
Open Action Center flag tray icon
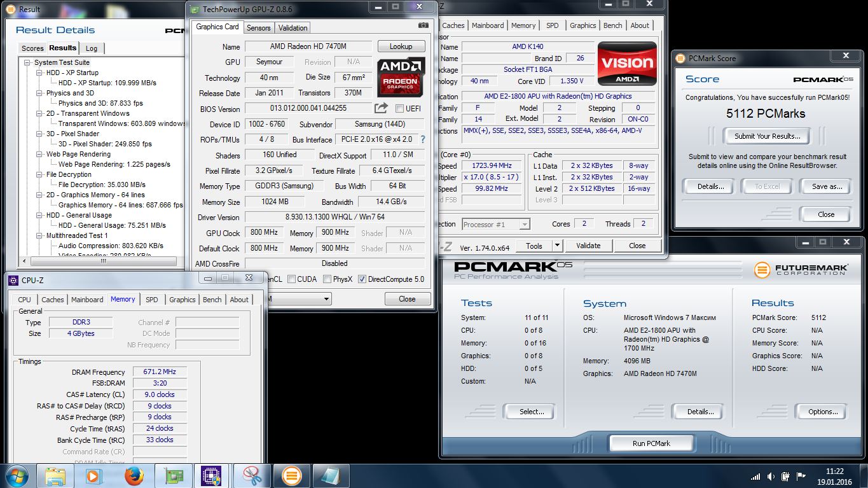click(801, 477)
